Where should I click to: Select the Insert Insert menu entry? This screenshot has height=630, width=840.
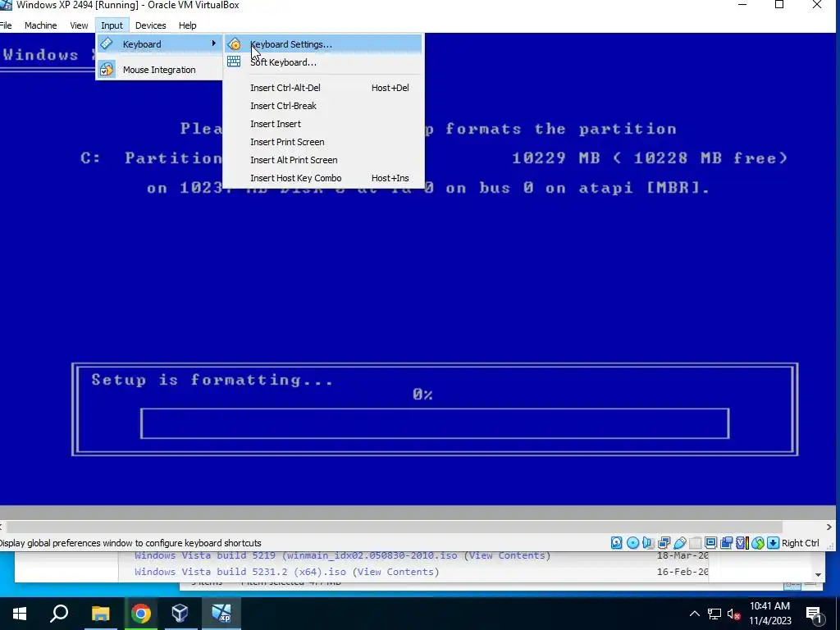click(323, 124)
